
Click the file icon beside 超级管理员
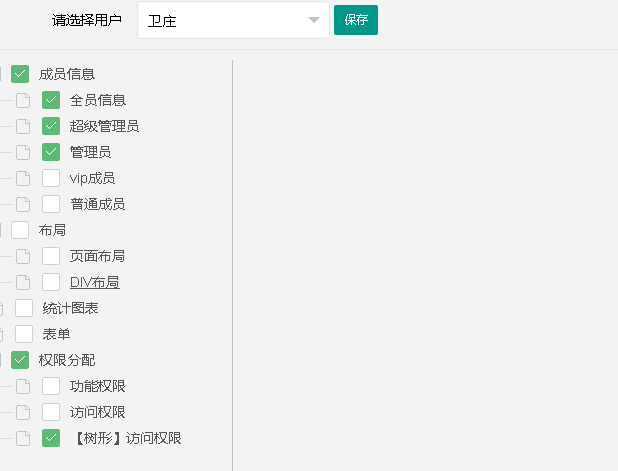click(23, 126)
